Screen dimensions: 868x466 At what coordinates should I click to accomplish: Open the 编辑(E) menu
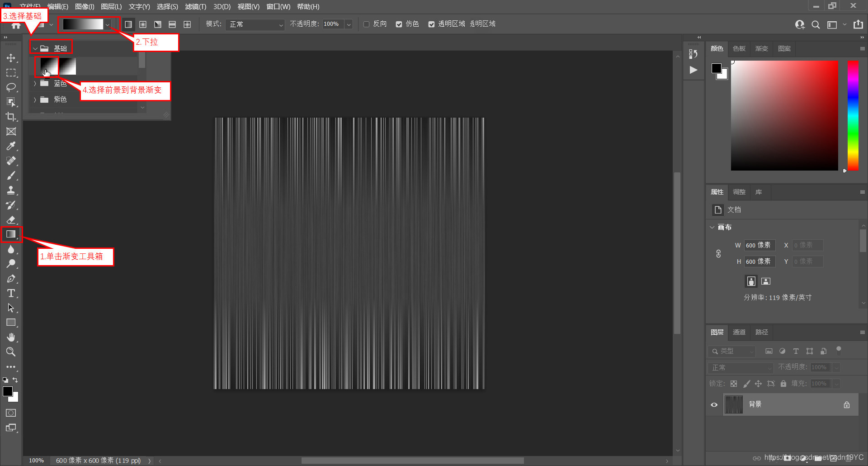tap(58, 7)
